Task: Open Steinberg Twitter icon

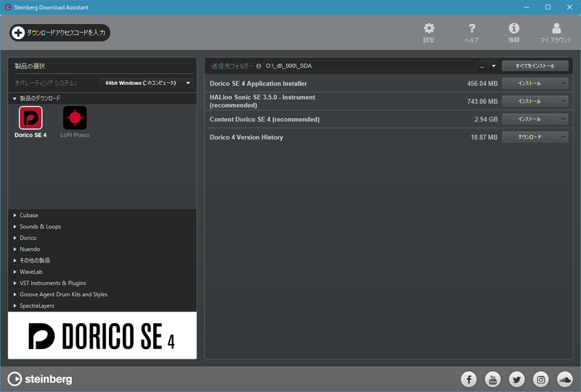Action: coord(517,380)
